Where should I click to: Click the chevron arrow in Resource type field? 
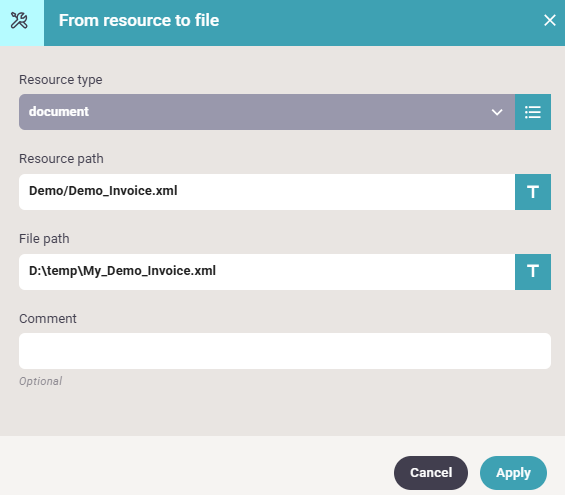[497, 112]
